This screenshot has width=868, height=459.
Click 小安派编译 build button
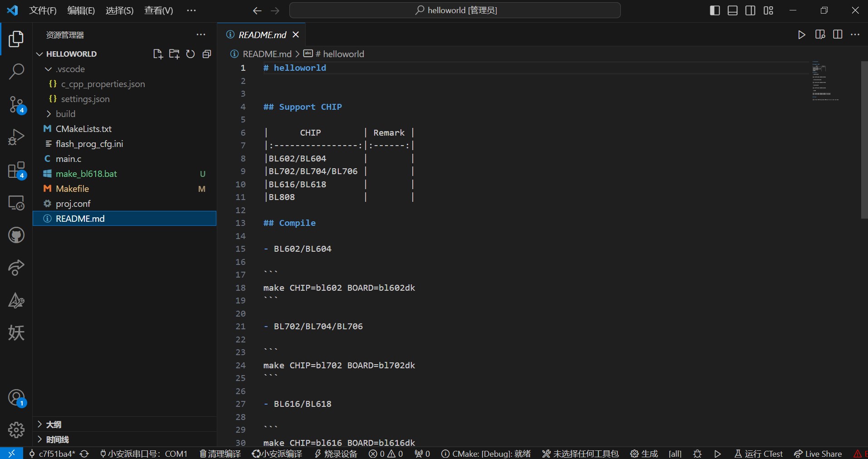[x=277, y=454]
